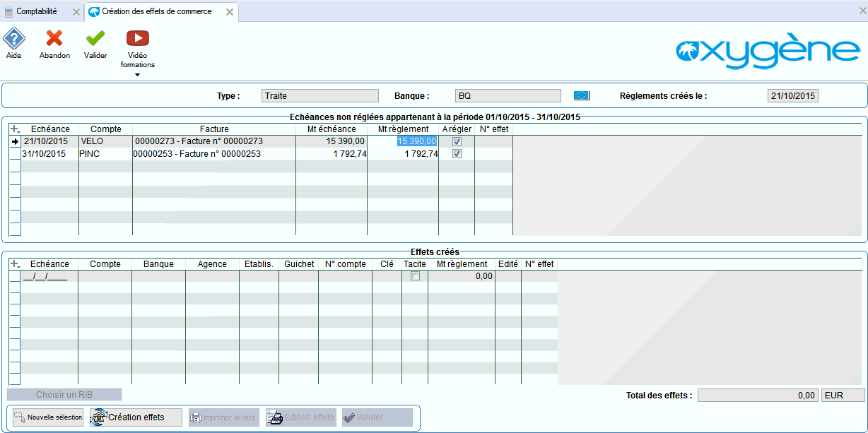
Task: Uncheck A régler for the VELO row
Action: click(x=457, y=141)
